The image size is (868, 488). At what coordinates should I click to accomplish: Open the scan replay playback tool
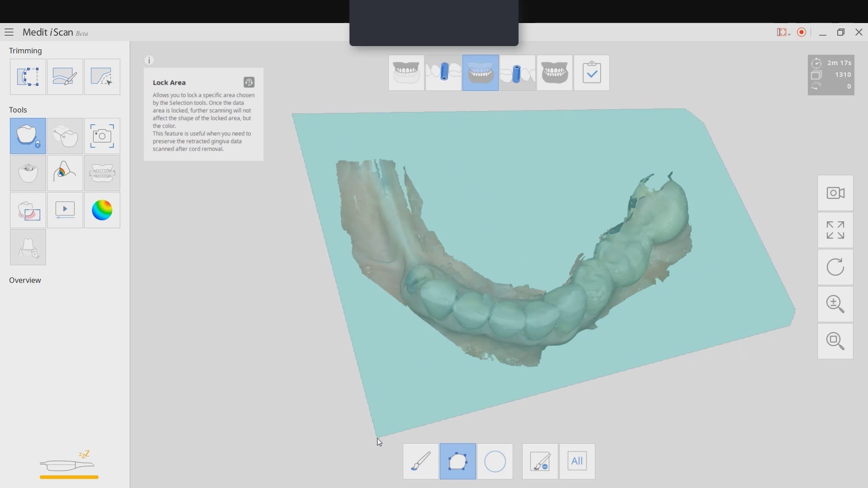coord(65,210)
